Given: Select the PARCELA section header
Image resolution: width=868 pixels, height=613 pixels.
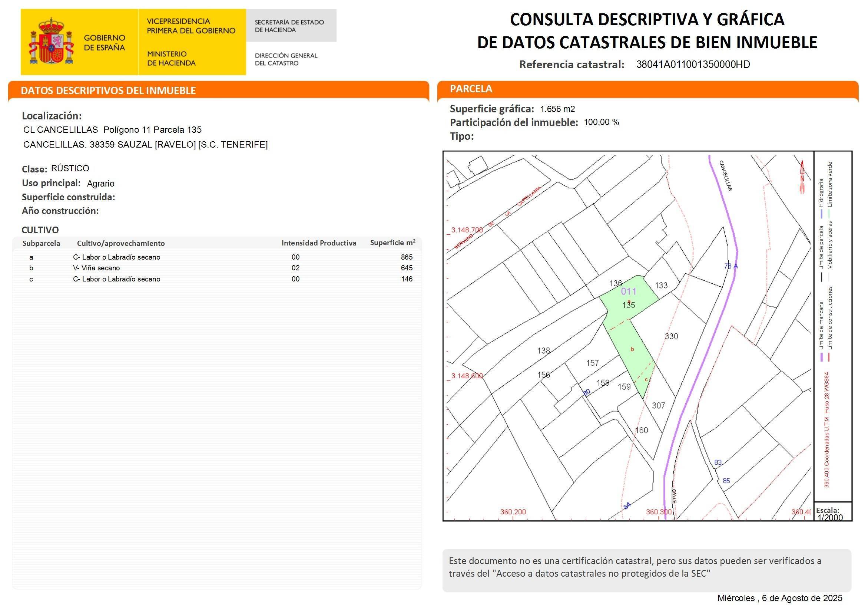Looking at the screenshot, I should tap(471, 90).
